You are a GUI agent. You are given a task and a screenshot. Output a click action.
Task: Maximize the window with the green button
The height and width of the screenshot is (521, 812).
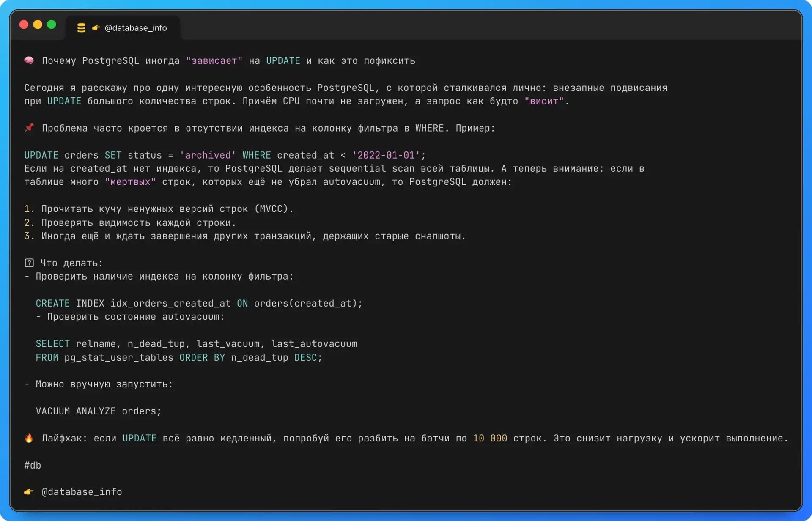[52, 25]
